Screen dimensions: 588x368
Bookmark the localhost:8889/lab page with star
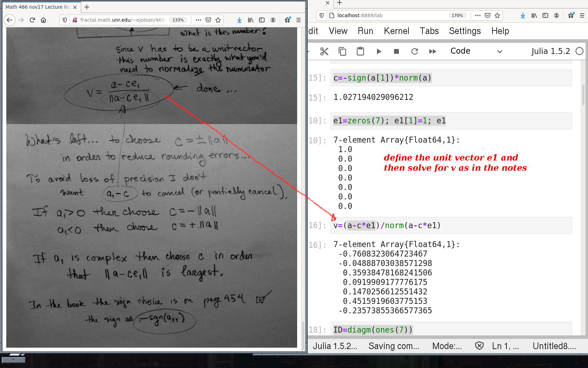[497, 15]
